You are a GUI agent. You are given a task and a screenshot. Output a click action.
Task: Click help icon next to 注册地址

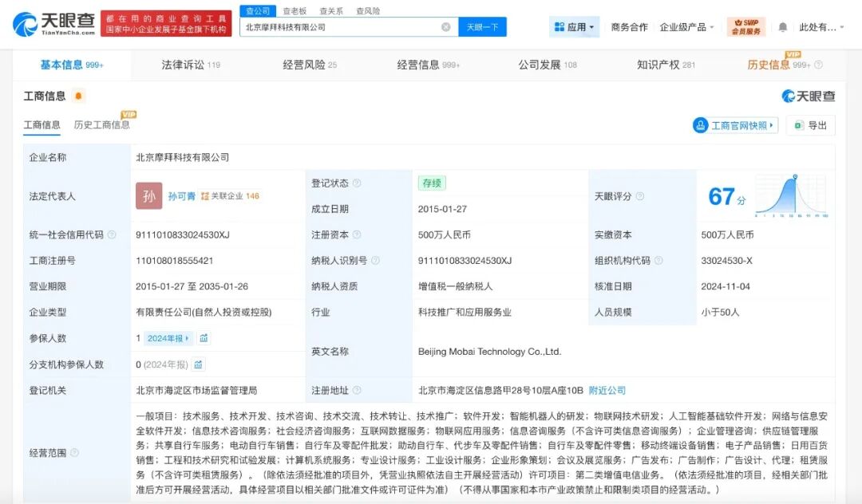click(x=357, y=390)
